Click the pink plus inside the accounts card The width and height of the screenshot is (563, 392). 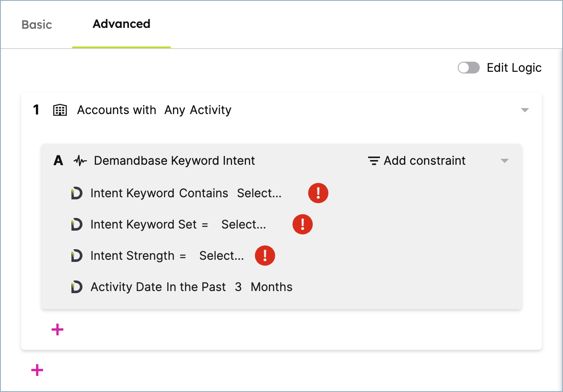(57, 329)
